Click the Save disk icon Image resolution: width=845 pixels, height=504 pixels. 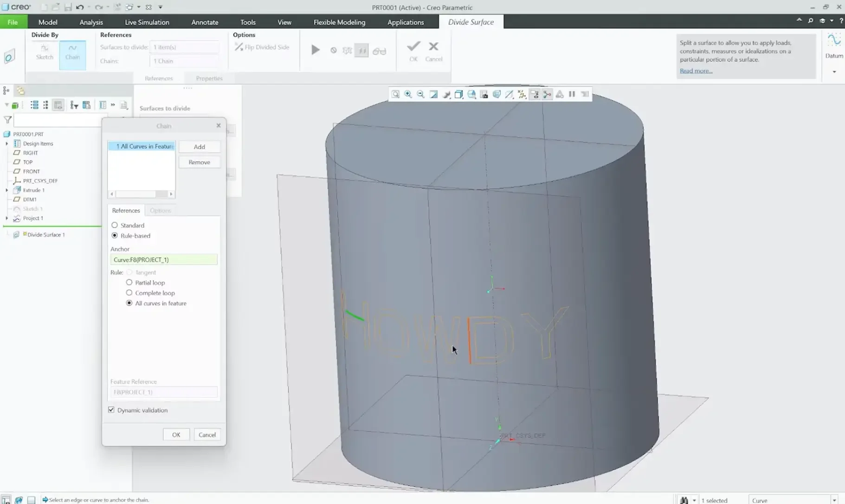point(68,7)
